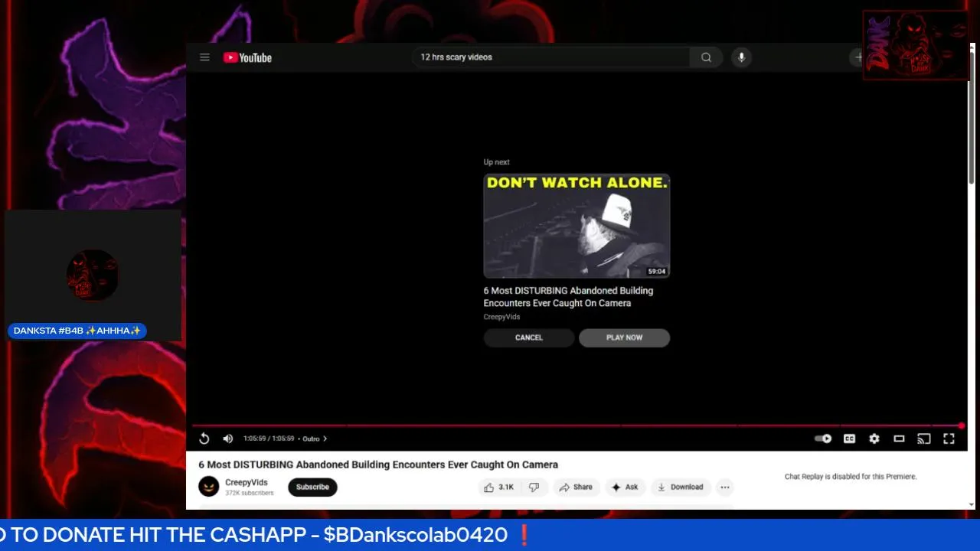Open the Ask AI button
The height and width of the screenshot is (551, 980).
pos(625,487)
